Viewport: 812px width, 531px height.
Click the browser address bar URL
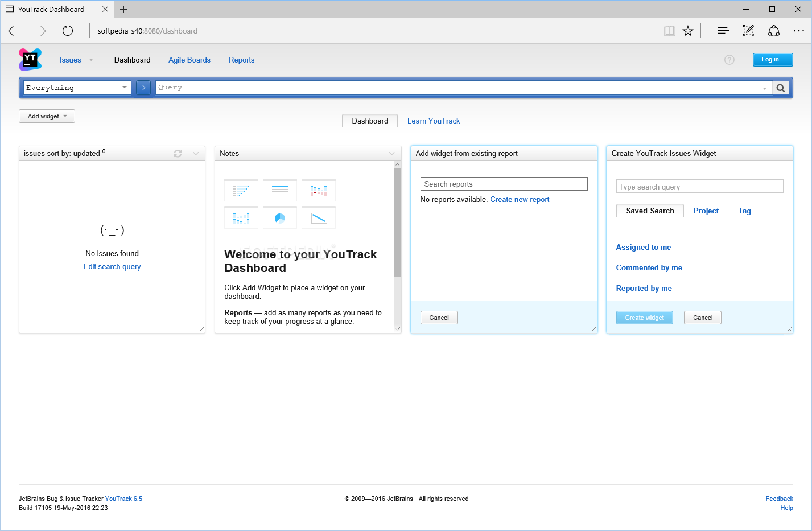147,31
